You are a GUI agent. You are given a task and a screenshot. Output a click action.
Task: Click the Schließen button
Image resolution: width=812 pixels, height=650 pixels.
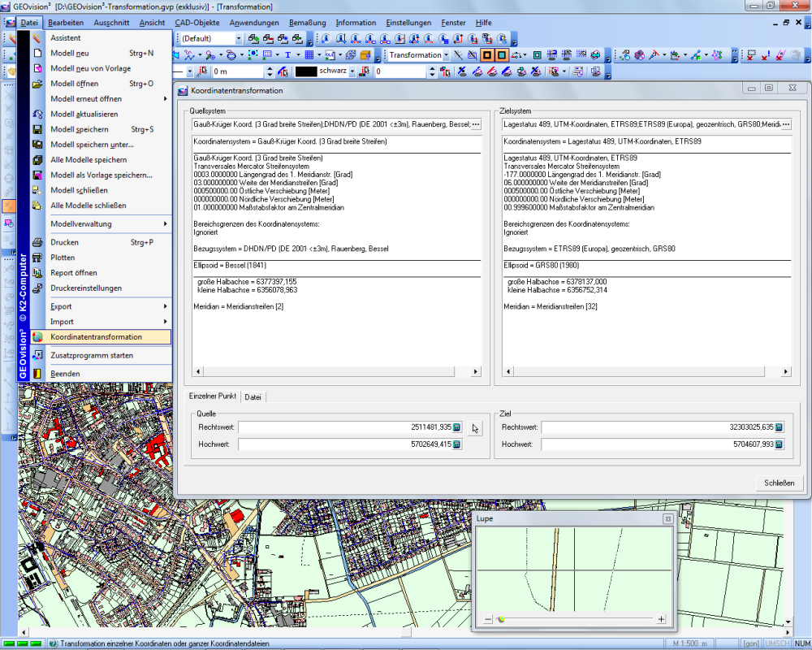click(779, 483)
